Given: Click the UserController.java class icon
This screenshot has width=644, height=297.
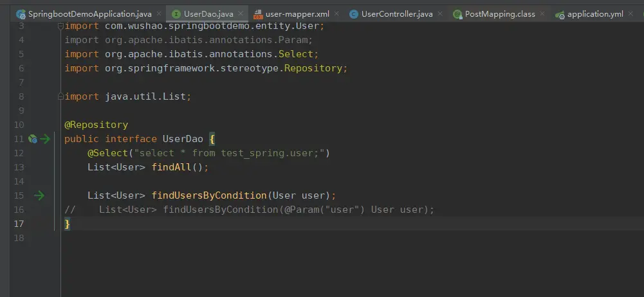Looking at the screenshot, I should (x=353, y=14).
